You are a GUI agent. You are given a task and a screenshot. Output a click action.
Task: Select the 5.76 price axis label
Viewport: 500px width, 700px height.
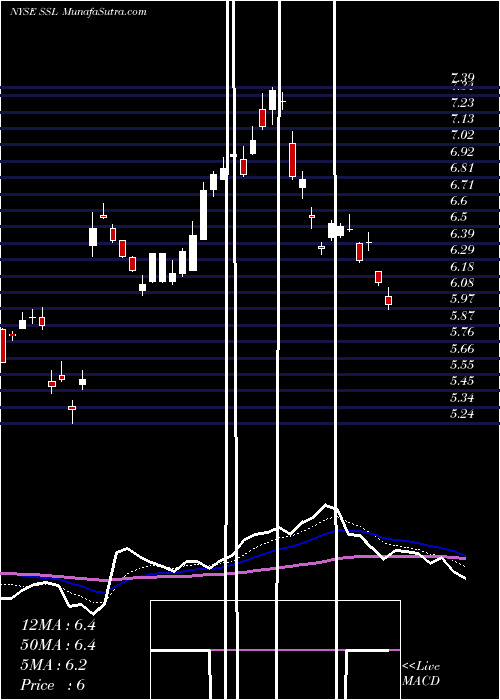[462, 332]
